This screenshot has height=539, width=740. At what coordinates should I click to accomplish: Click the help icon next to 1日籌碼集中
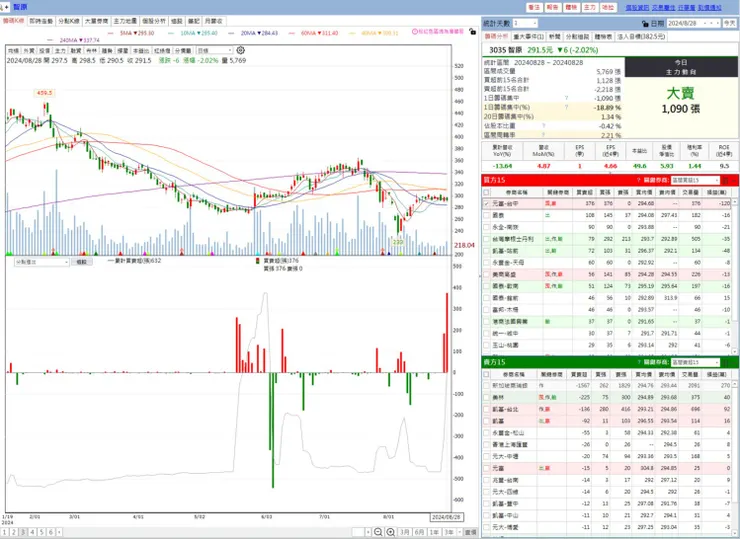[x=566, y=98]
